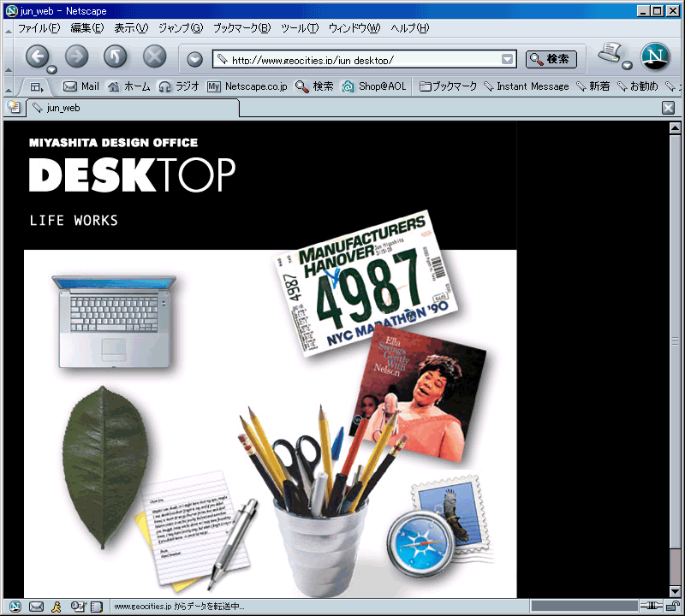Screen dimensions: 685x616
Task: Click the laptop image on the page
Action: [114, 322]
